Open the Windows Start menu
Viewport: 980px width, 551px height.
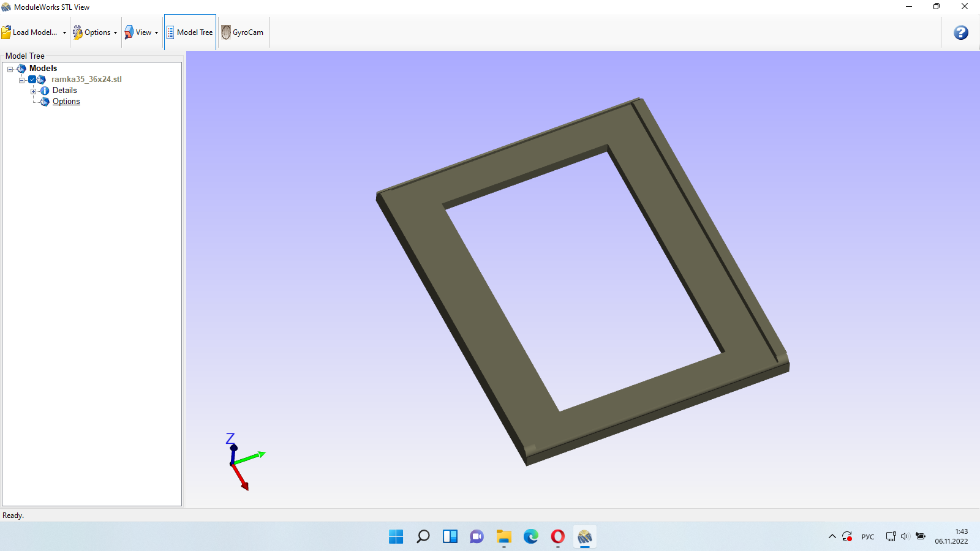coord(396,537)
